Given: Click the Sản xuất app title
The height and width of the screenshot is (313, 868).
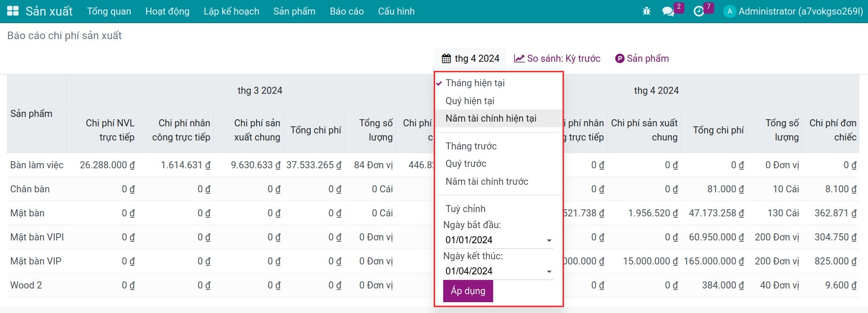Looking at the screenshot, I should pyautogui.click(x=49, y=11).
